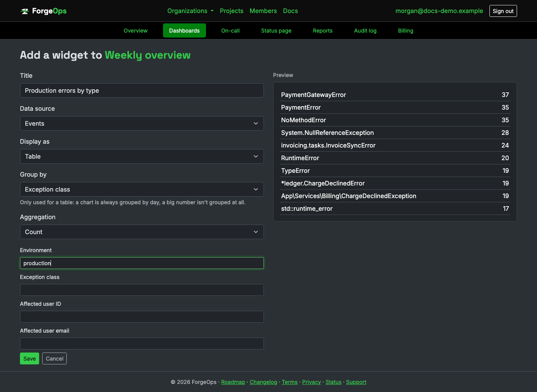
Task: Select the RuntimeError preview row
Action: pyautogui.click(x=395, y=158)
